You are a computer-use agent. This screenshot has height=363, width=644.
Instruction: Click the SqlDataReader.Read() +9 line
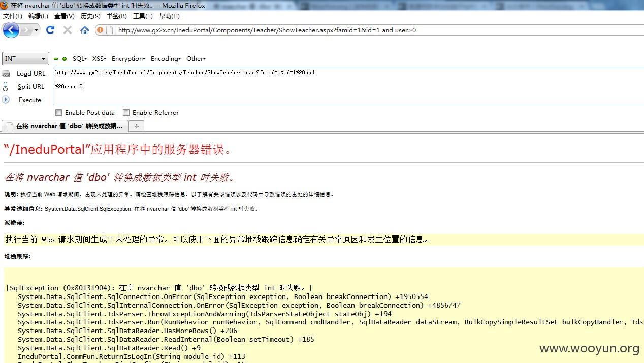point(109,348)
